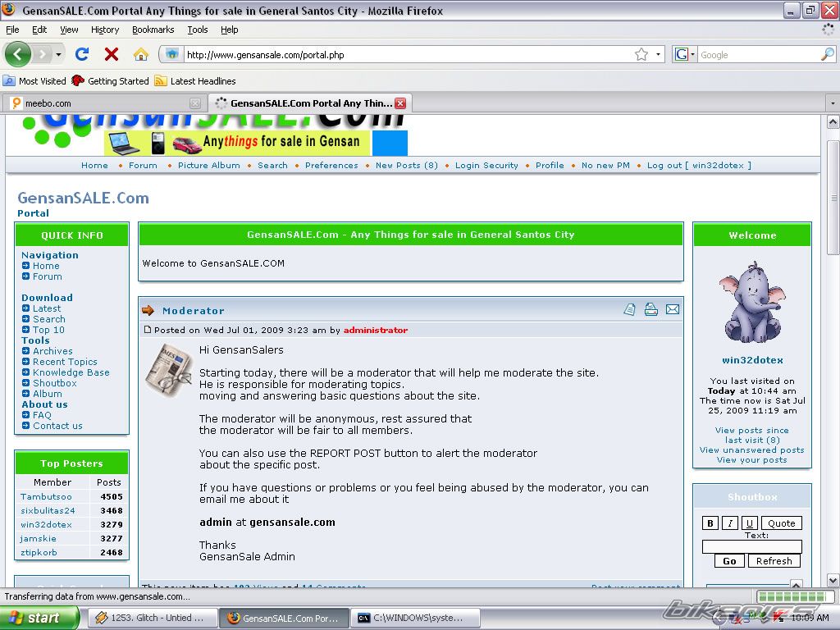Open Login Security page
840x630 pixels.
486,166
